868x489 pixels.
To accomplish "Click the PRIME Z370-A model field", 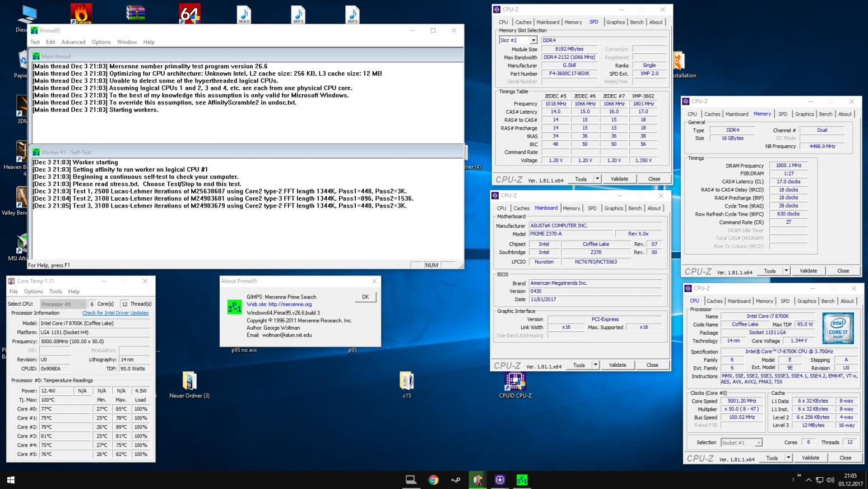I will click(570, 234).
